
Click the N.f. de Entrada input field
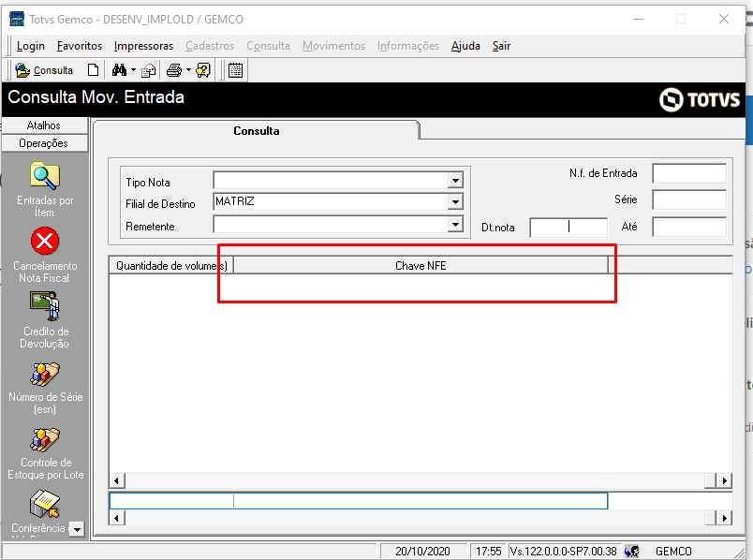[x=689, y=173]
